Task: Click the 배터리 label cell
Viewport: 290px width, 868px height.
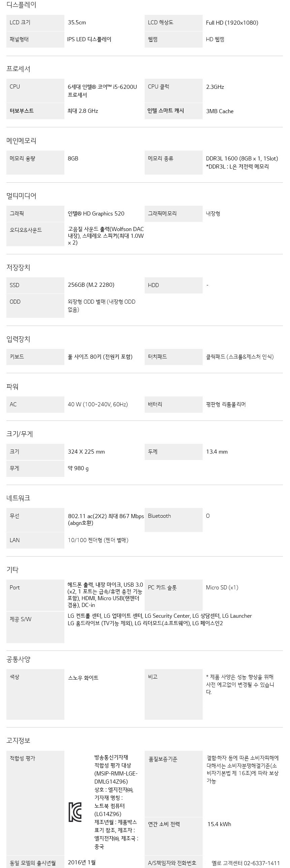Action: coord(174,404)
